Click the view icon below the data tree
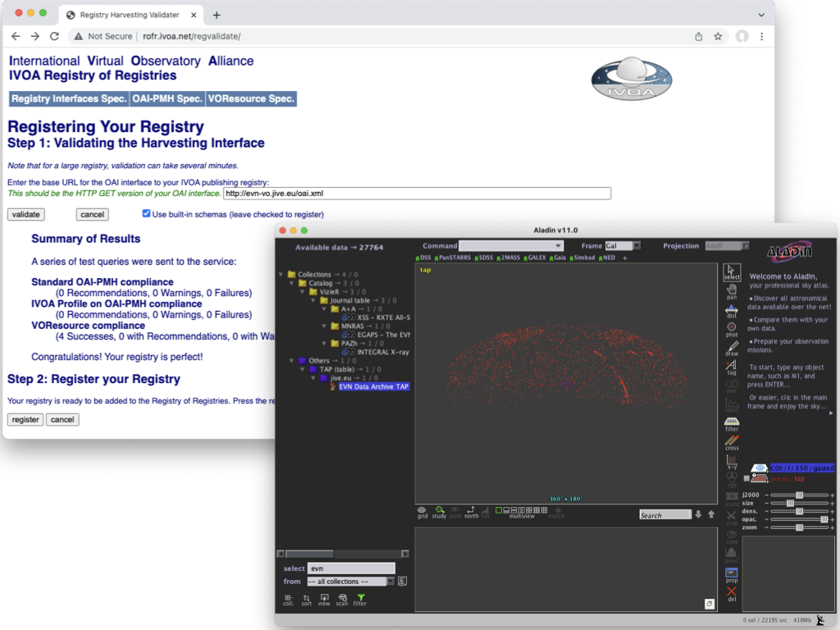This screenshot has width=840, height=630. pos(324,600)
